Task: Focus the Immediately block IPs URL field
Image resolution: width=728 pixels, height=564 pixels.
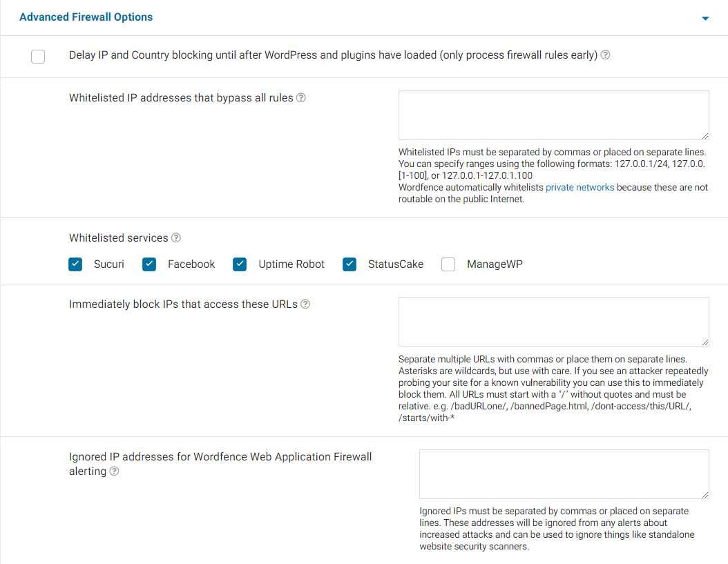Action: (x=553, y=322)
